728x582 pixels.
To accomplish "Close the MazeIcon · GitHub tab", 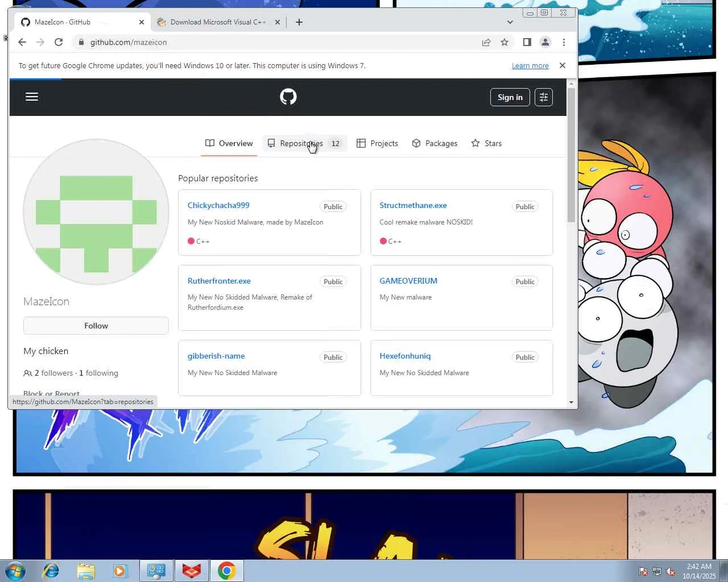I will pyautogui.click(x=142, y=22).
